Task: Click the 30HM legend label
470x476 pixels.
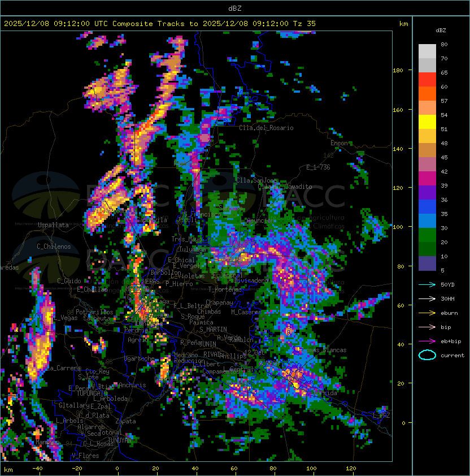Action: 447,298
